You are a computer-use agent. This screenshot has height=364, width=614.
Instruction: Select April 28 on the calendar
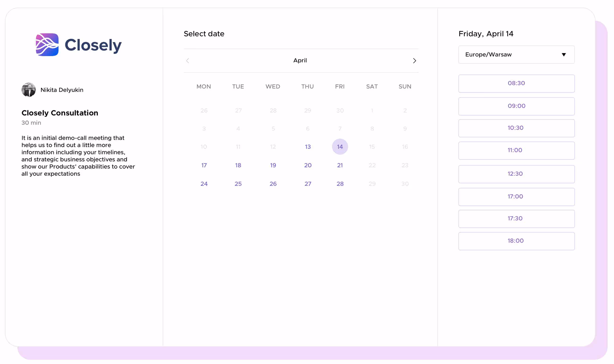click(x=340, y=183)
